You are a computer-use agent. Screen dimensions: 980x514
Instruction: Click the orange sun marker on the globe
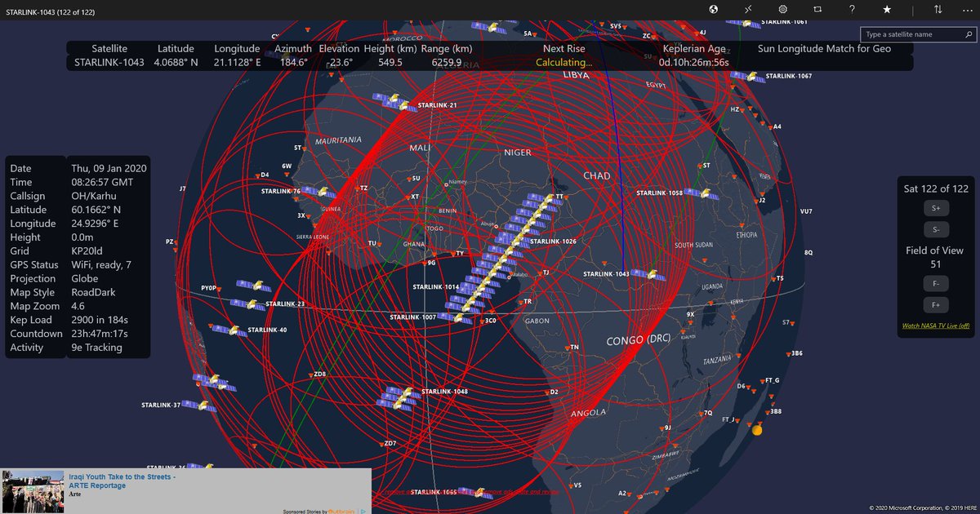tap(756, 429)
